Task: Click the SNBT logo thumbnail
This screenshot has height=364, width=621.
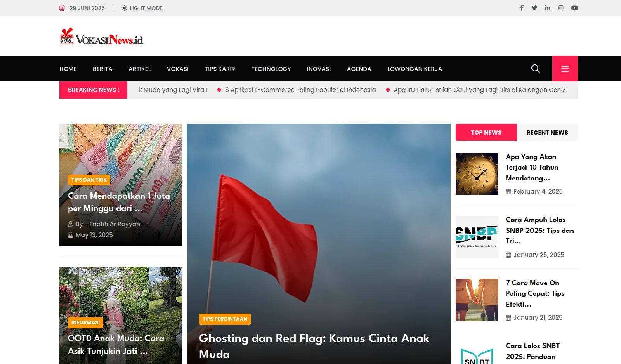Action: click(x=477, y=353)
